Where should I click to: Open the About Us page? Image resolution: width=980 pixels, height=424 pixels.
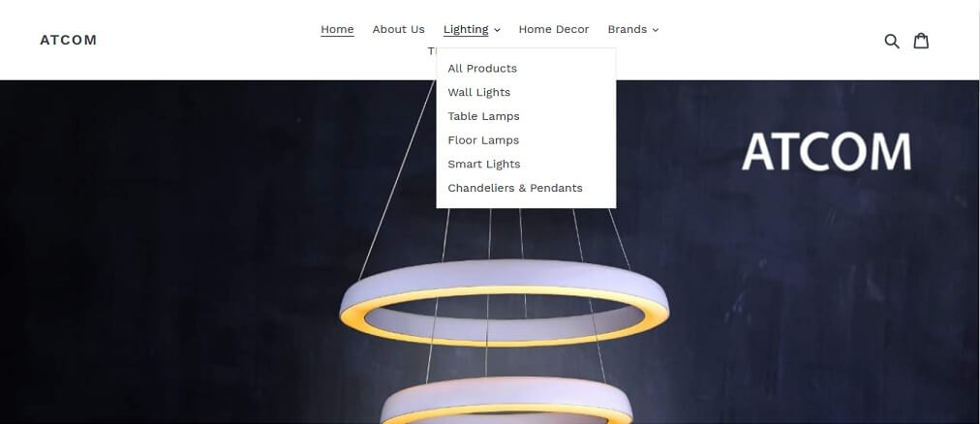(x=399, y=29)
